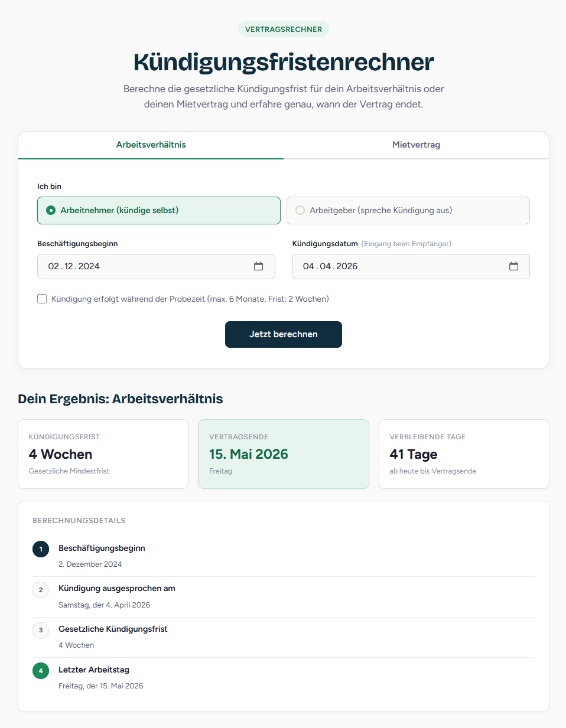This screenshot has width=566, height=728.
Task: Open the Arbeitsverhältnis tab
Action: click(x=151, y=145)
